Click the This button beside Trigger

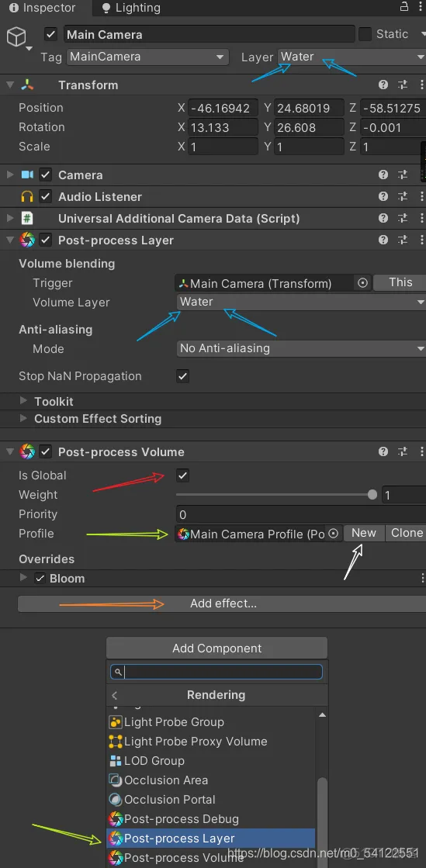coord(400,282)
